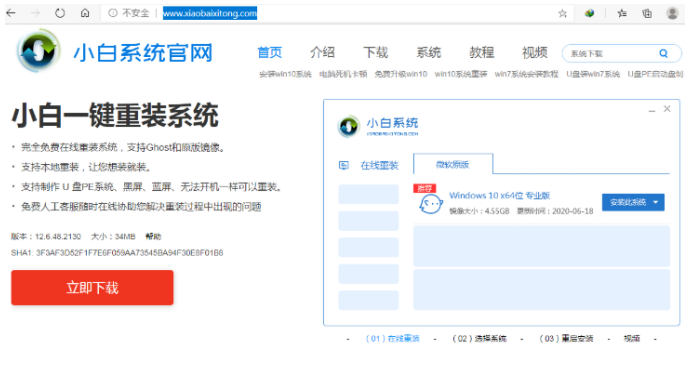Viewport: 688px width, 371px height.
Task: Close the 小白系统 preview window
Action: coord(667,109)
